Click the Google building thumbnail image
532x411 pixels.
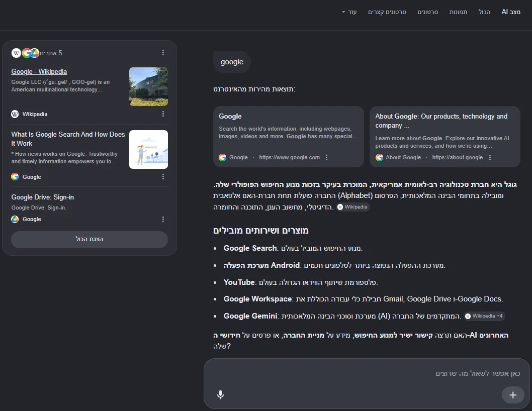pyautogui.click(x=149, y=86)
